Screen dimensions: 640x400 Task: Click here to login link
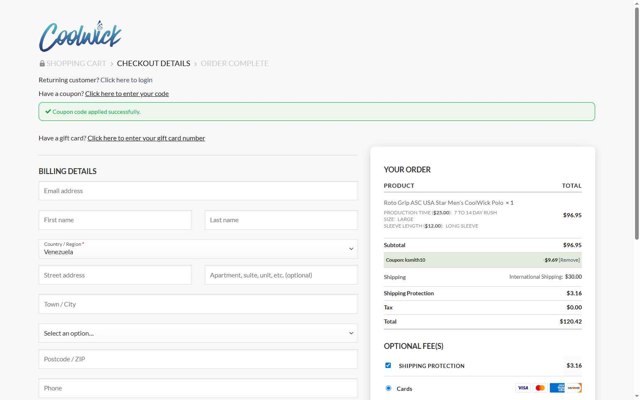pyautogui.click(x=127, y=80)
